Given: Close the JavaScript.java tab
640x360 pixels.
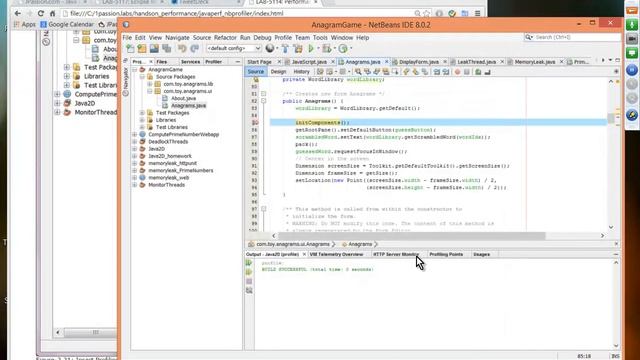Looking at the screenshot, I should click(333, 62).
